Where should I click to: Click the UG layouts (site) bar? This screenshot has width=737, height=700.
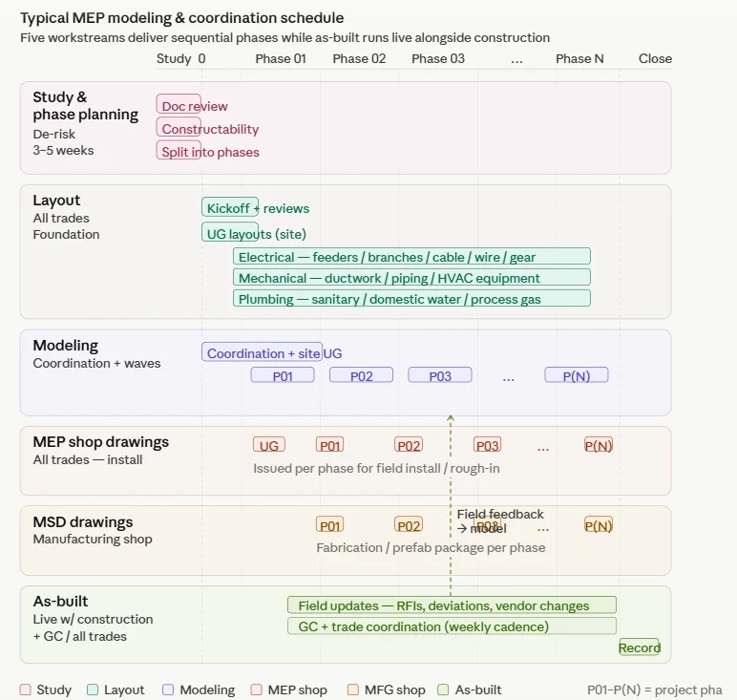(230, 232)
